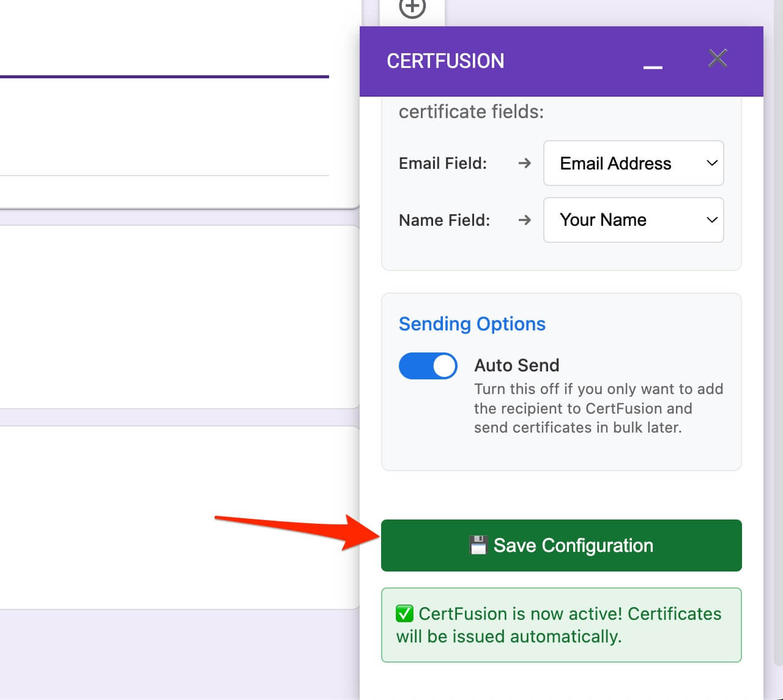
Task: Click the Name Field label
Action: tap(444, 220)
